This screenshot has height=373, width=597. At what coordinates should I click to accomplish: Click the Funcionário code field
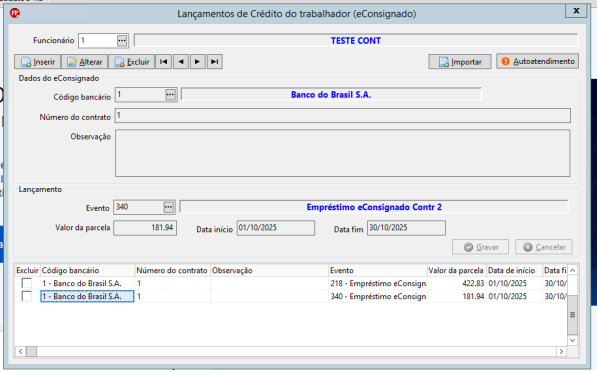click(98, 41)
